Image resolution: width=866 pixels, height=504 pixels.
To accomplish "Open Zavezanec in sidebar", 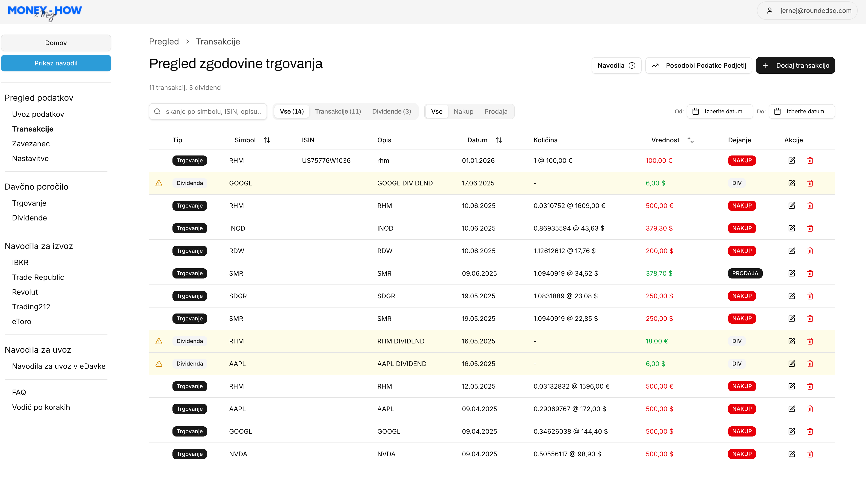I will tap(31, 144).
